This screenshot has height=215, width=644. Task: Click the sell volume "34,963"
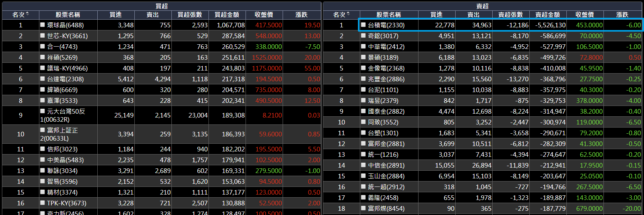click(482, 25)
